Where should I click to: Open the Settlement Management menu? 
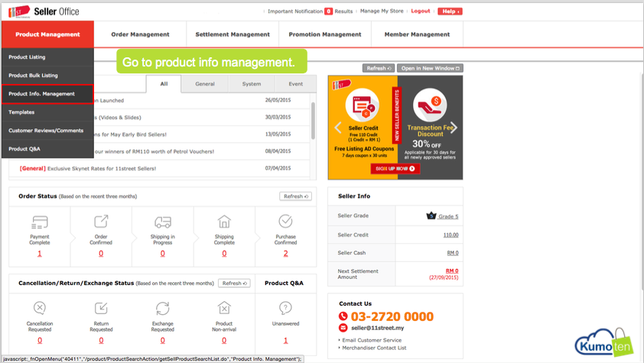pyautogui.click(x=233, y=34)
